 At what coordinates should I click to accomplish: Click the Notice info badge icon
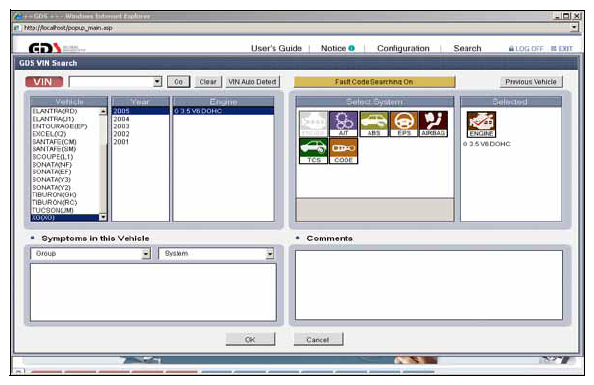tap(352, 48)
